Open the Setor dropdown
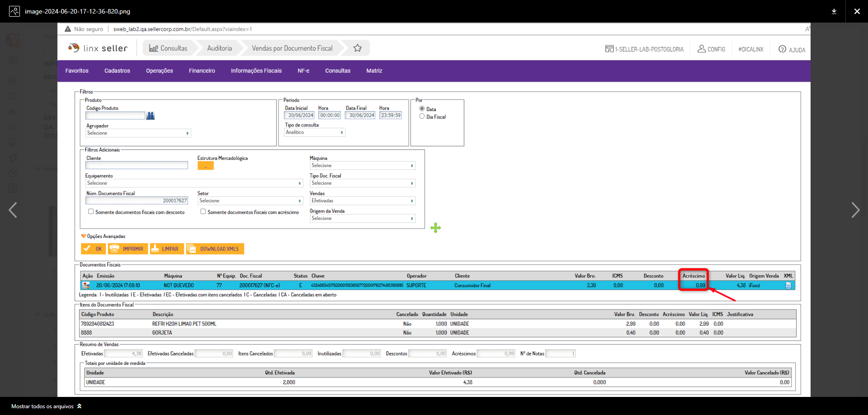 [250, 201]
